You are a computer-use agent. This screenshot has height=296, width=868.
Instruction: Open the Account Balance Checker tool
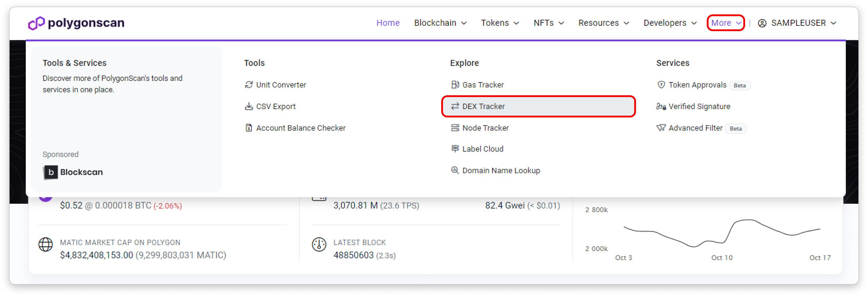pos(301,128)
